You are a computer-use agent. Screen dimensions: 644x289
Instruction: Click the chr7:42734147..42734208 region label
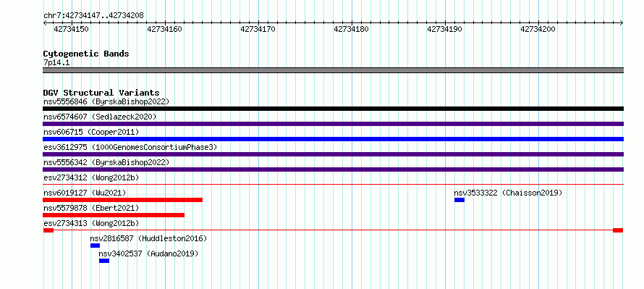coord(93,16)
